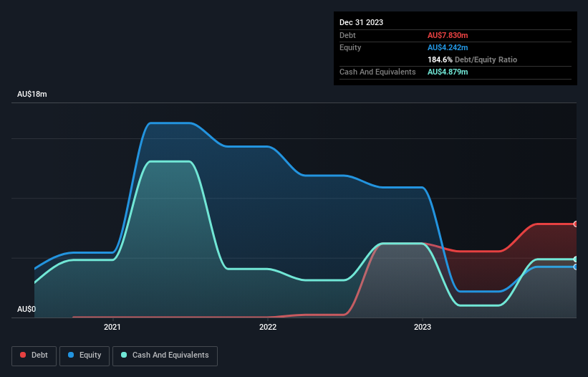Click the blue Equity legend dot

pyautogui.click(x=71, y=355)
